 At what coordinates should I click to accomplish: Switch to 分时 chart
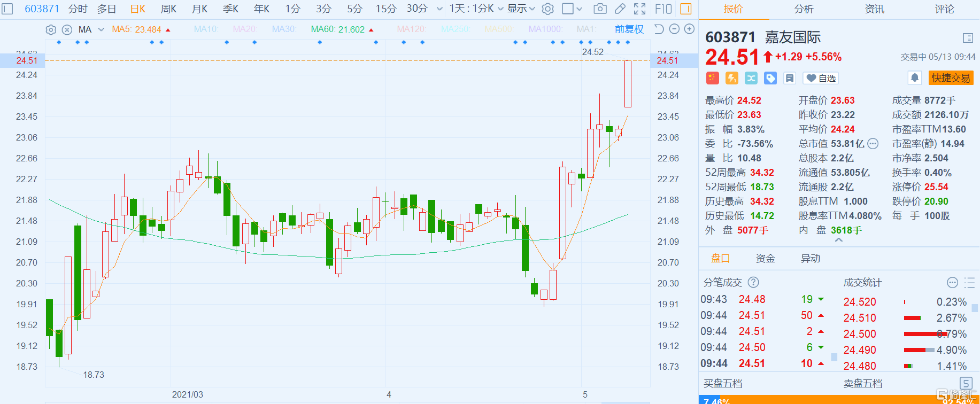(x=78, y=9)
